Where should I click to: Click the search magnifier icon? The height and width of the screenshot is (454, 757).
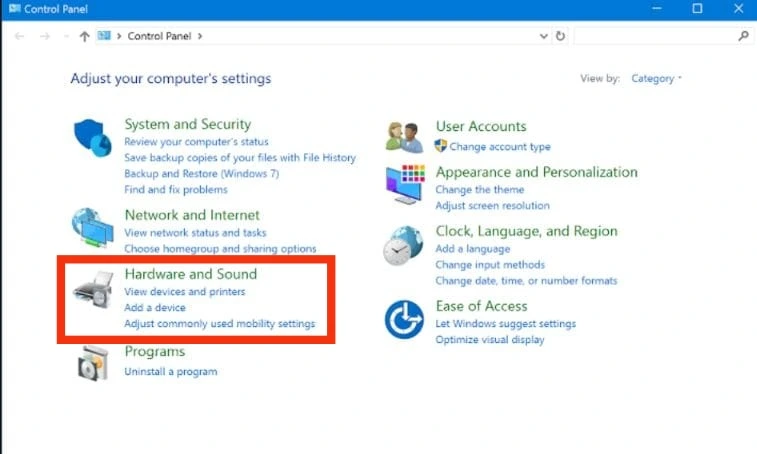(x=743, y=36)
